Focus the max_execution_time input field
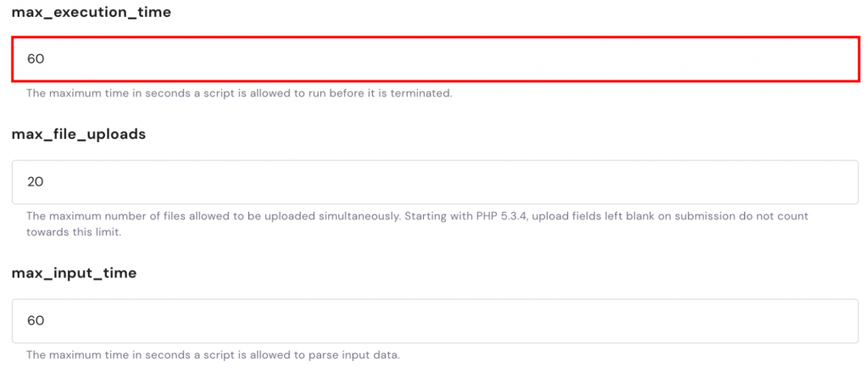Screen dimensions: 868x372 coord(434,59)
